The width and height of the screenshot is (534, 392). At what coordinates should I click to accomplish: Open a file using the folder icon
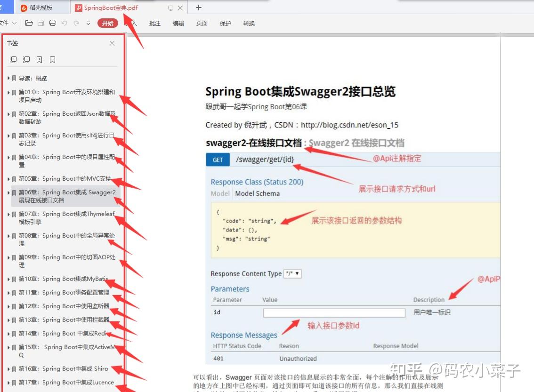[x=29, y=23]
